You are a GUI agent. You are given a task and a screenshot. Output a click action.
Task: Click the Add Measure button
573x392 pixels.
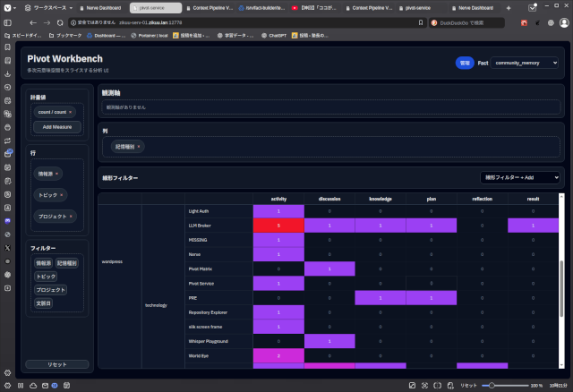point(57,127)
